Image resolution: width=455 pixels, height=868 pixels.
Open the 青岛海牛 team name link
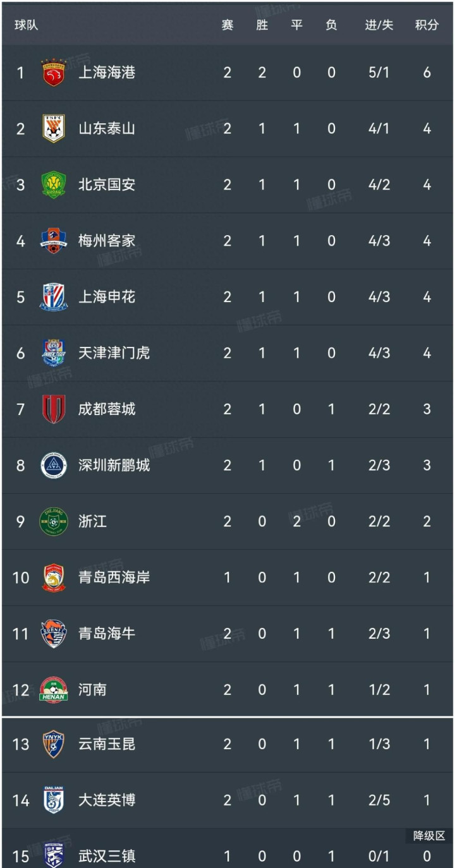point(106,634)
